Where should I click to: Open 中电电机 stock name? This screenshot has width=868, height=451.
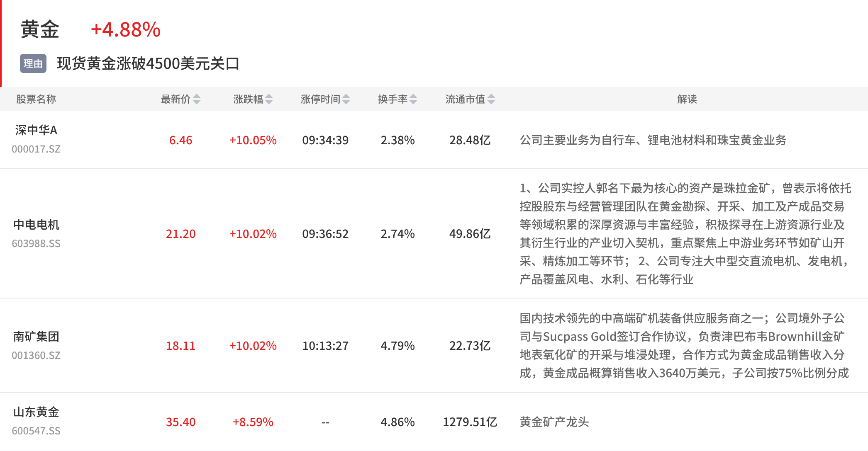click(36, 225)
